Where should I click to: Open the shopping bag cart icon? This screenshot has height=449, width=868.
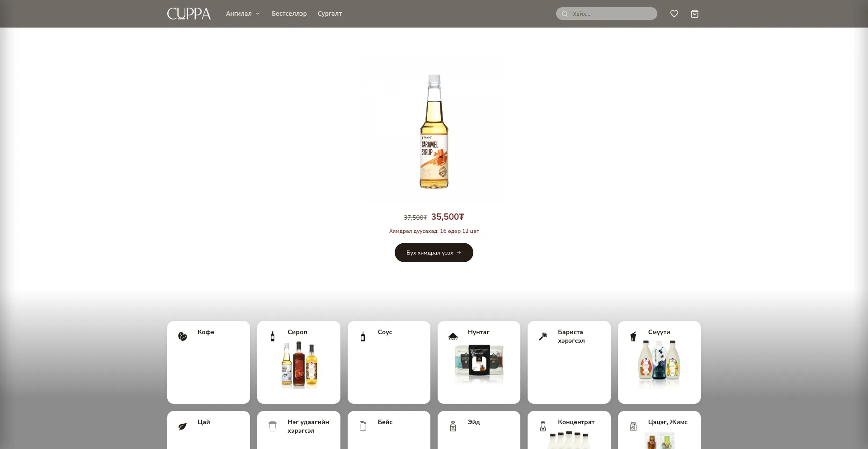695,14
